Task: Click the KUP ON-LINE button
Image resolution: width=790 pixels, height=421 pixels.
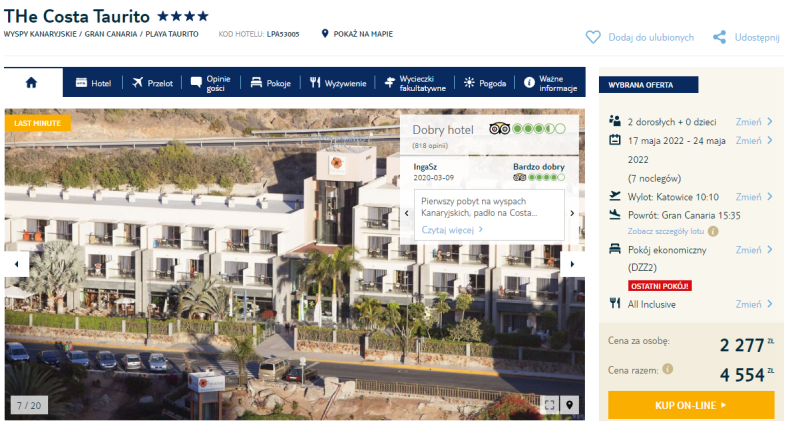Action: click(691, 405)
